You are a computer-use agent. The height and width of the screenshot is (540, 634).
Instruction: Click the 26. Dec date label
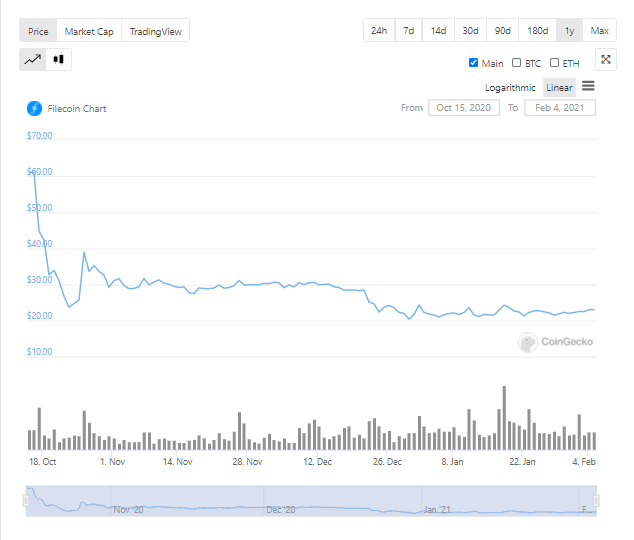point(387,462)
